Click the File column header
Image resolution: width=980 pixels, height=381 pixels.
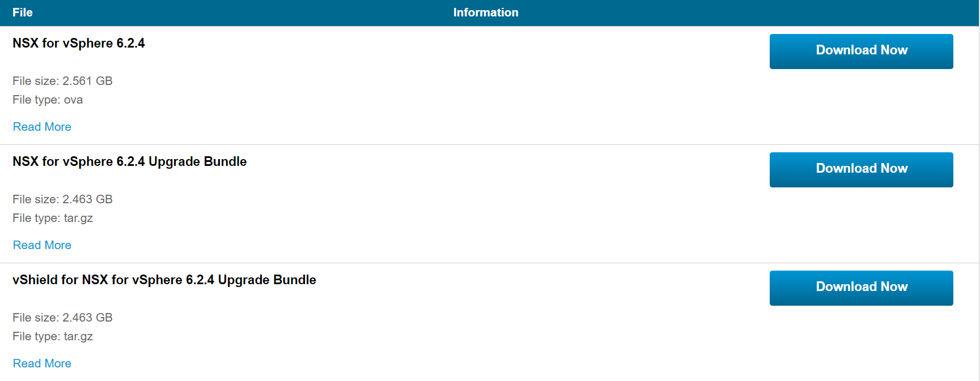click(x=23, y=12)
